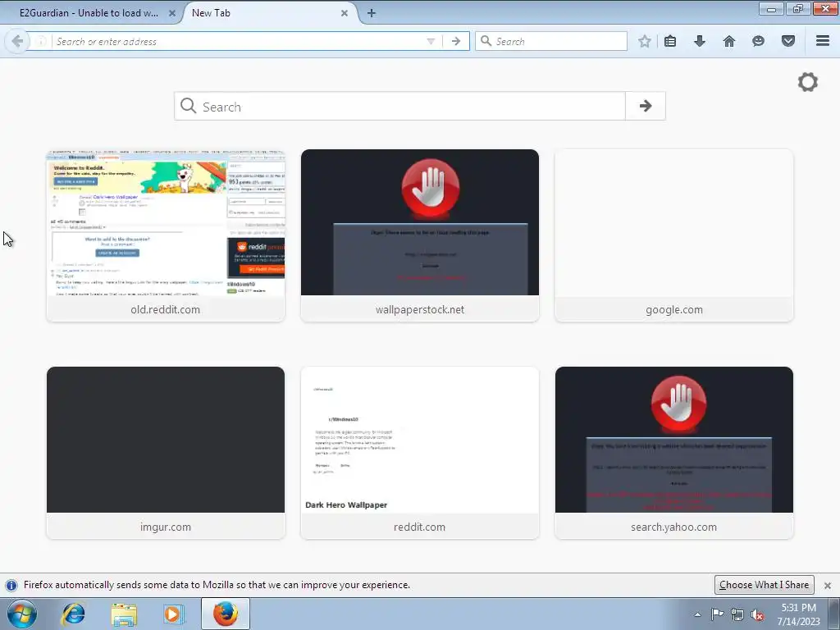This screenshot has width=840, height=630.
Task: Bookmark this page with the star icon
Action: 645,41
